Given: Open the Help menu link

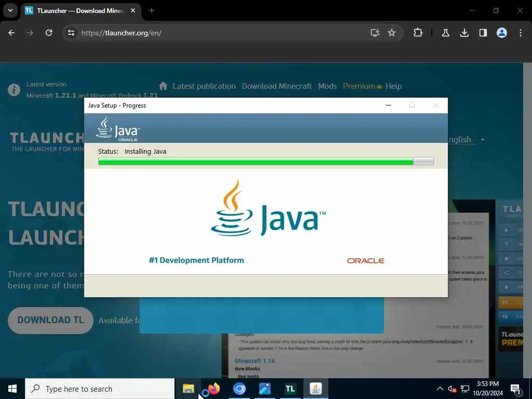Looking at the screenshot, I should (394, 86).
